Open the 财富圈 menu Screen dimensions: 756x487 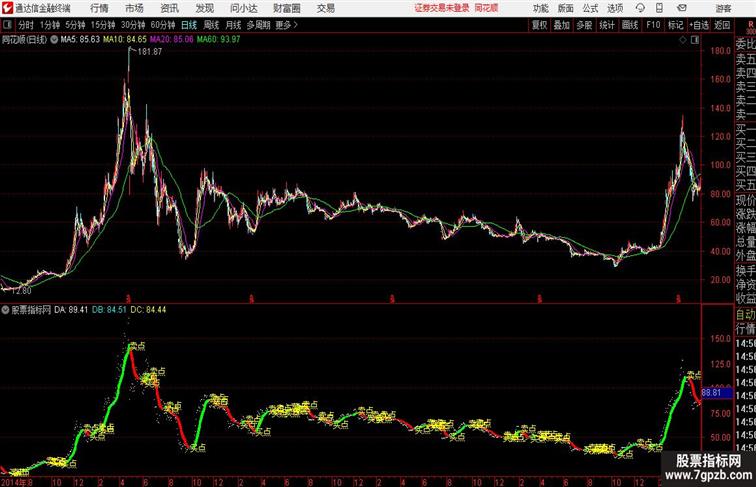tap(286, 8)
